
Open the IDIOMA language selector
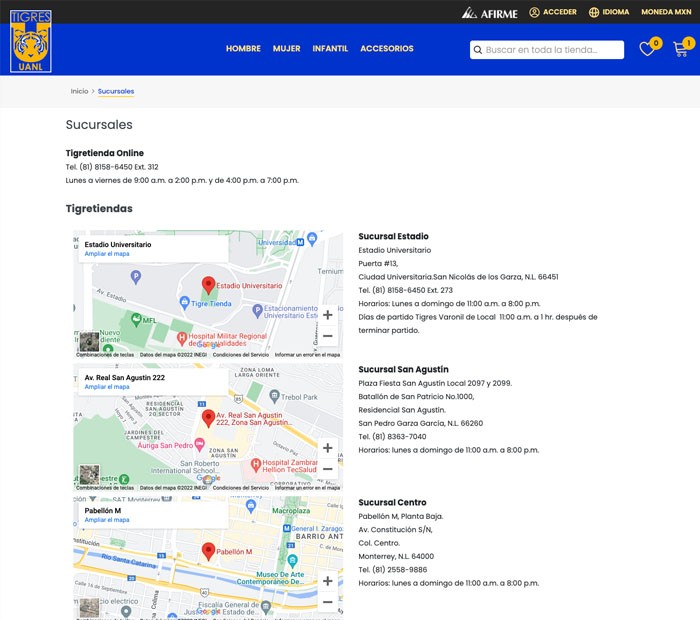point(609,12)
